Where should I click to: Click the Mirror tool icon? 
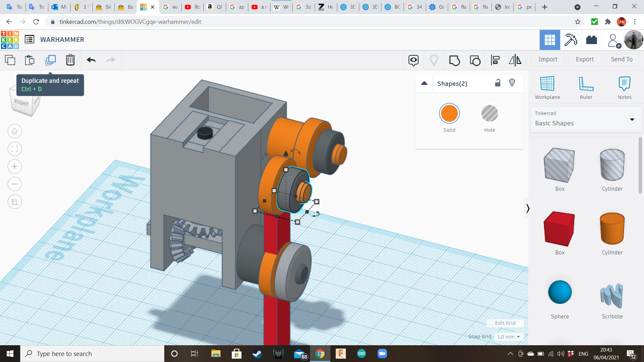point(515,60)
